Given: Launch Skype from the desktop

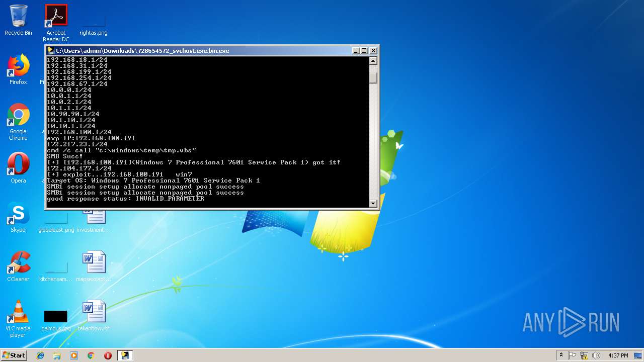Looking at the screenshot, I should click(x=18, y=217).
